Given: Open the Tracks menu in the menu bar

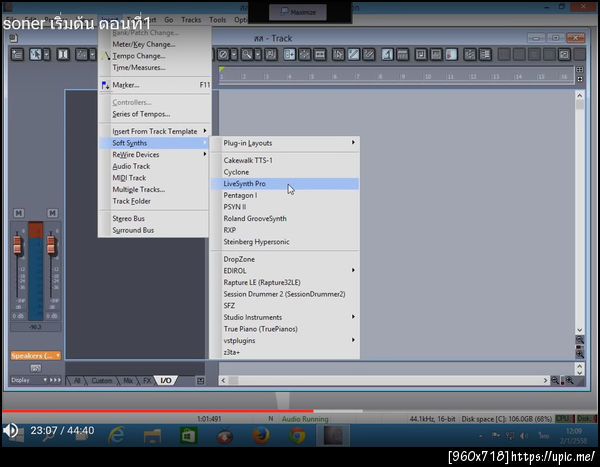Looking at the screenshot, I should click(x=191, y=20).
